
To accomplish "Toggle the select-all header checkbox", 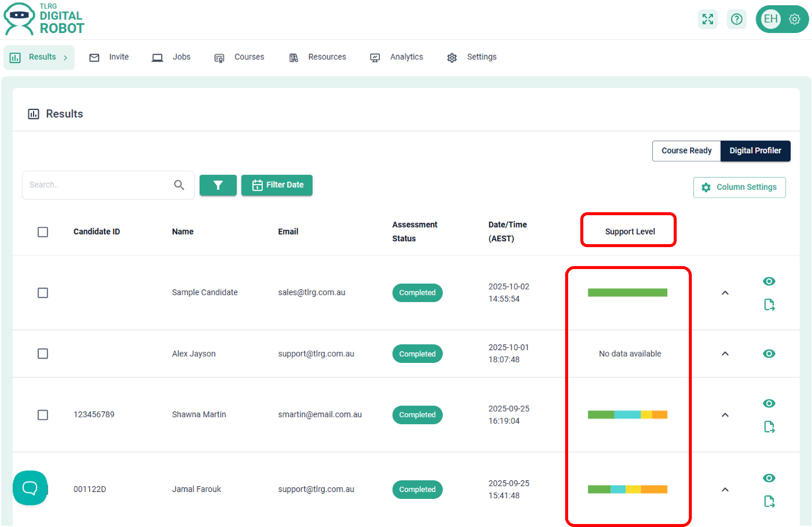I will (x=43, y=232).
